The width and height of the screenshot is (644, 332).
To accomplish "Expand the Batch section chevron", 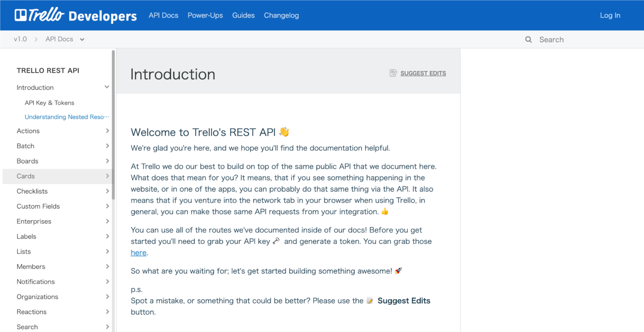I will tap(107, 146).
